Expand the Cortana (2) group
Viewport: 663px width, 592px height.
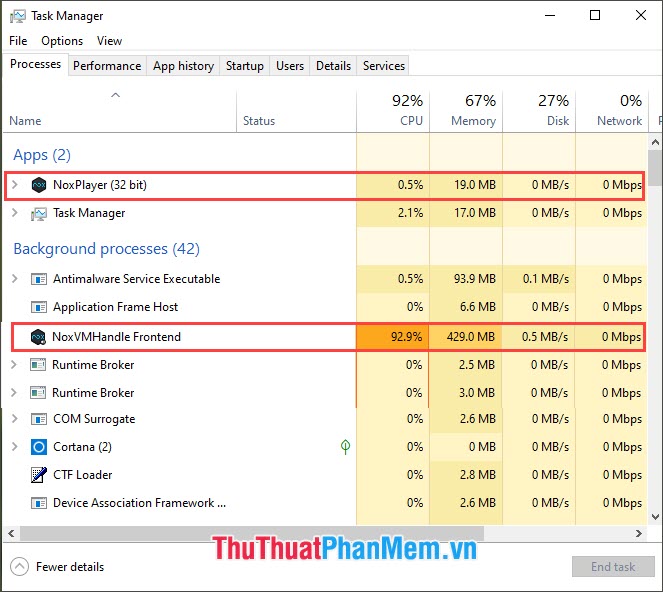point(15,447)
